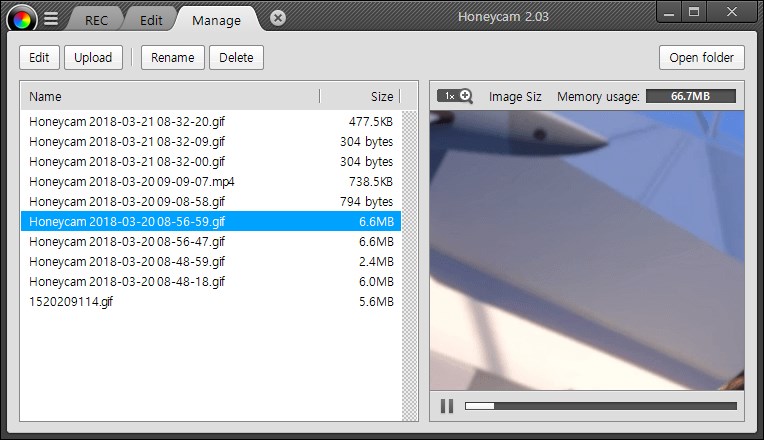764x440 pixels.
Task: Minimize the Honeycam window
Action: coord(669,12)
